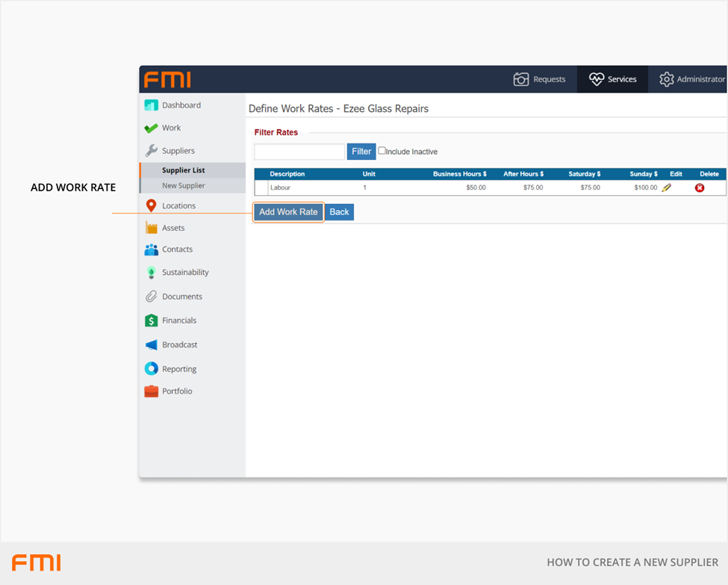Click the Sustainability lightbulb icon
The height and width of the screenshot is (585, 728).
pyautogui.click(x=151, y=273)
